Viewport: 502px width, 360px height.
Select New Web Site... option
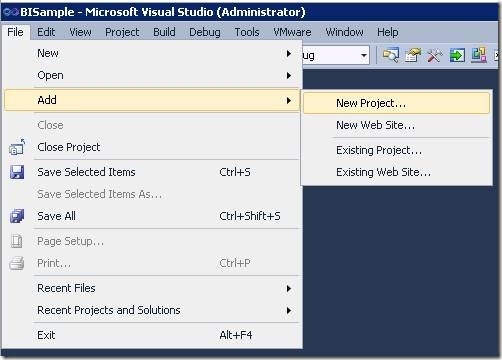coord(396,125)
